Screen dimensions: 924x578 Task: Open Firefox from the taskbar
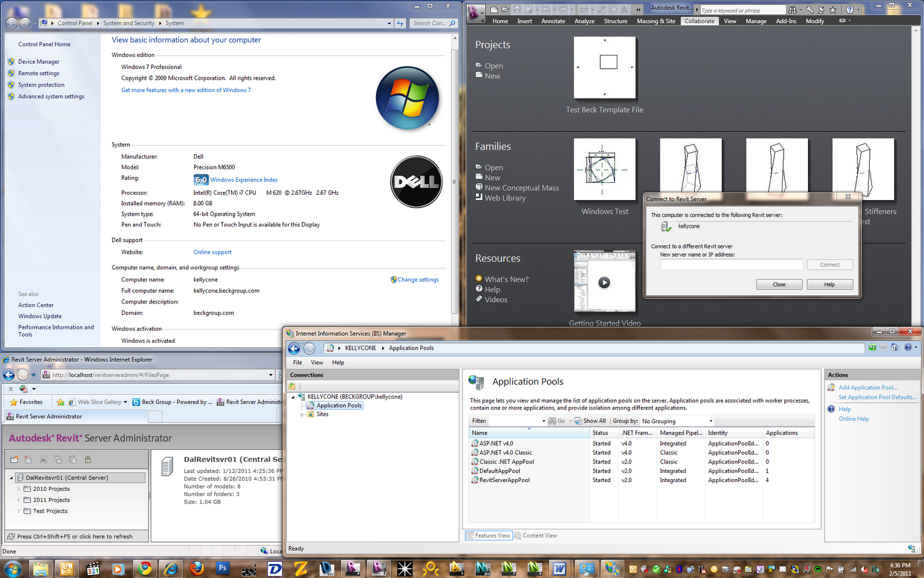197,569
